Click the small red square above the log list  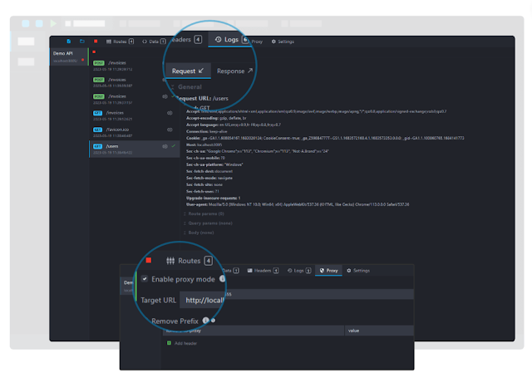[x=94, y=51]
